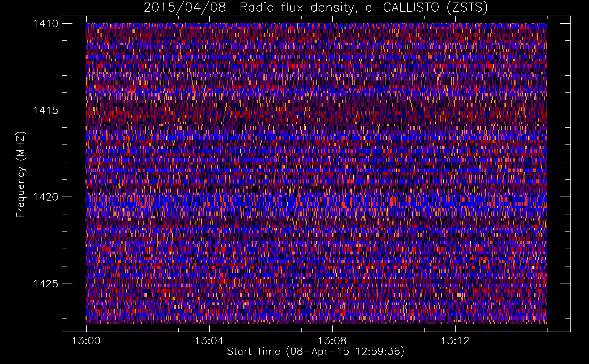This screenshot has width=589, height=364.
Task: Select the 1415 frequency tick label
Action: (46, 110)
